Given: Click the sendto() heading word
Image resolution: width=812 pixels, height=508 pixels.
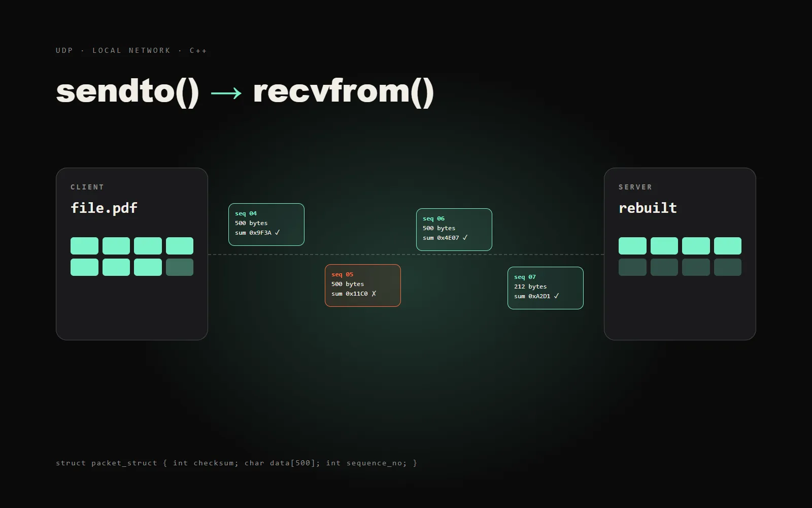Looking at the screenshot, I should [x=127, y=92].
